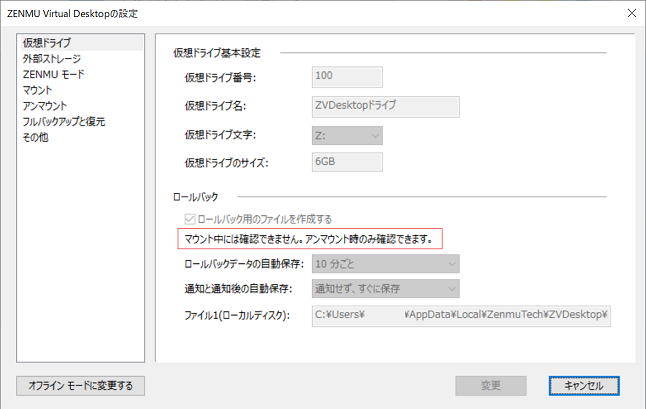Open the マウント settings category
The width and height of the screenshot is (646, 409).
point(38,90)
